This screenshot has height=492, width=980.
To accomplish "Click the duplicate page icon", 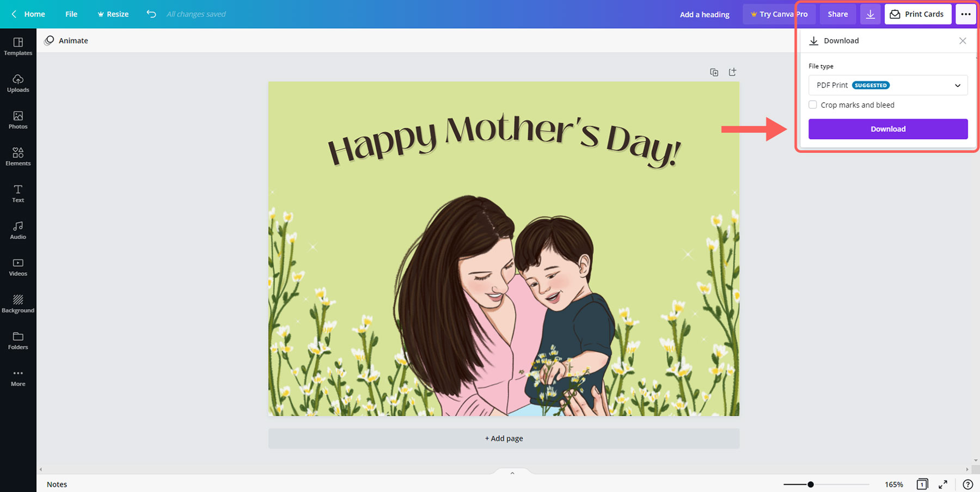I will (714, 72).
